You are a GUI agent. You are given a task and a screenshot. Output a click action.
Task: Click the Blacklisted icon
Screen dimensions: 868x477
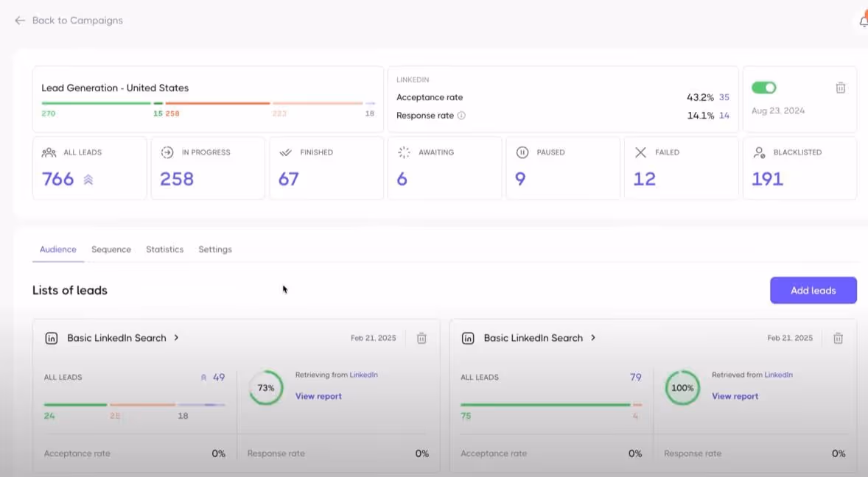[759, 152]
